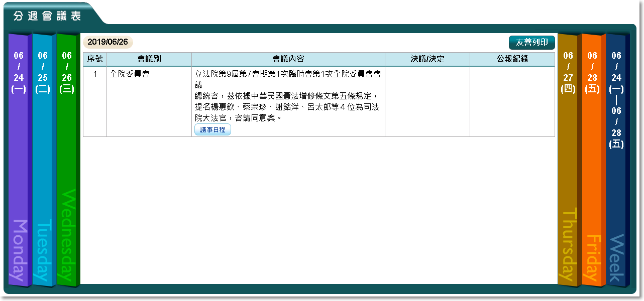644x301 pixels.
Task: Click the meeting description starting with 立法院第9屆
Action: tap(288, 96)
